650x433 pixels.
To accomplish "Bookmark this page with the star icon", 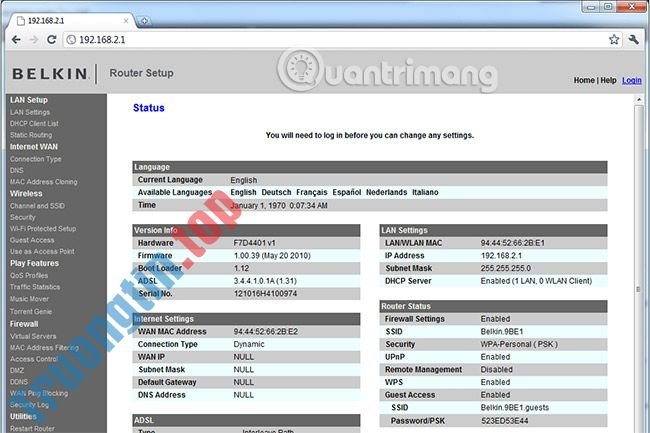I will [x=614, y=39].
